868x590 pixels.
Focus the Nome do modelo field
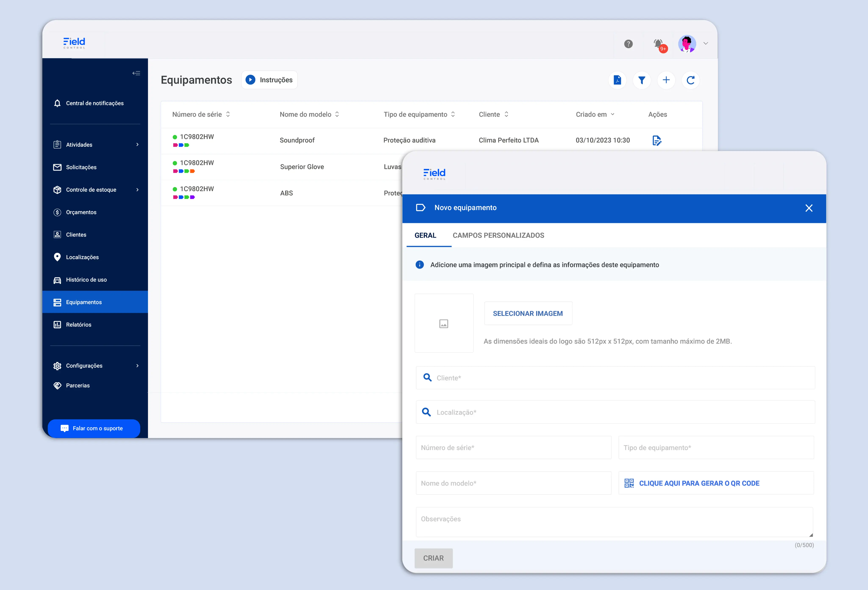tap(513, 484)
